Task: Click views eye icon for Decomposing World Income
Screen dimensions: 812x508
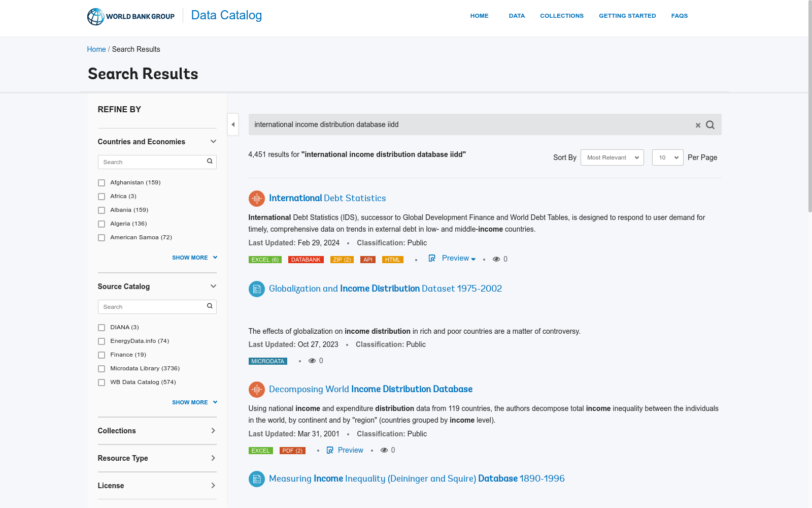Action: coord(384,450)
